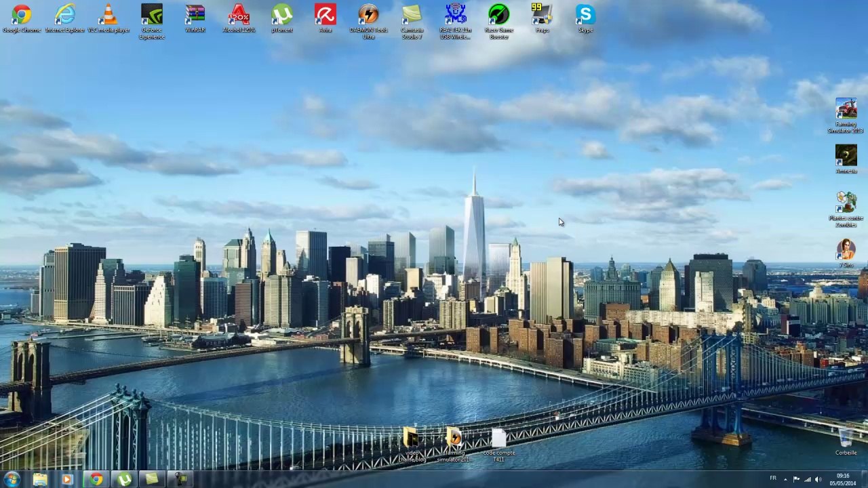The height and width of the screenshot is (488, 868).
Task: Click the camcorder icon in the taskbar
Action: point(180,480)
